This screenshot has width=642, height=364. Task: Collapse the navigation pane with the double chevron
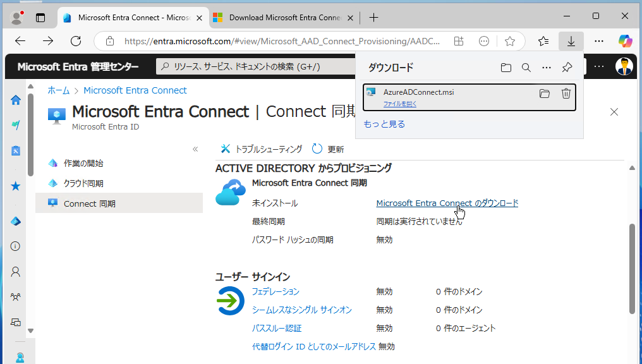pos(195,149)
